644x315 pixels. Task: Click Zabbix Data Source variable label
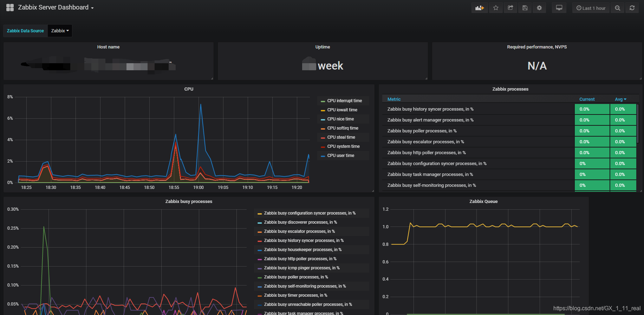pyautogui.click(x=25, y=31)
